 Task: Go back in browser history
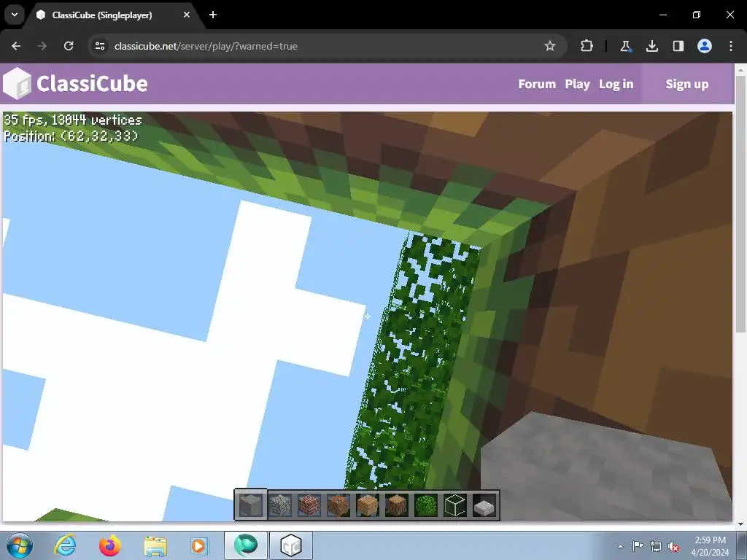[16, 46]
